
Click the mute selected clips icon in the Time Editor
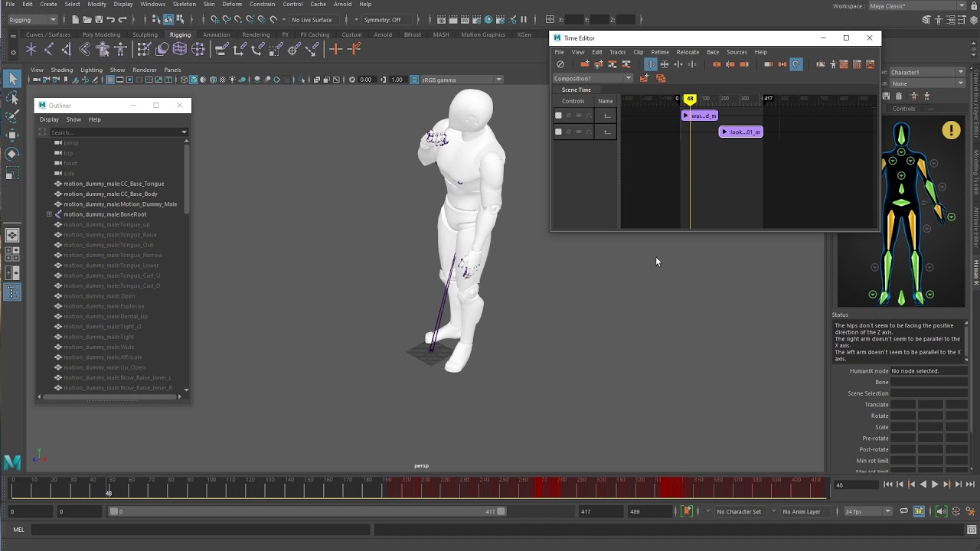(560, 64)
